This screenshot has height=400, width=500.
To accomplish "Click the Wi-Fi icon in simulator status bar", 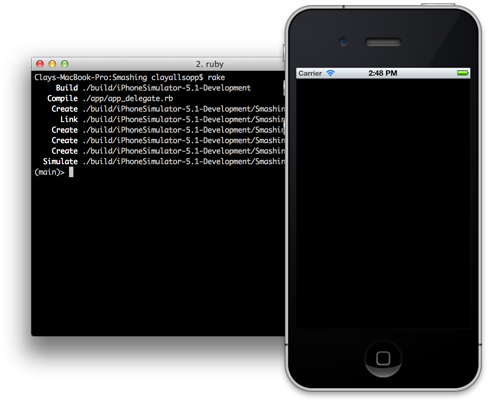I will point(330,73).
